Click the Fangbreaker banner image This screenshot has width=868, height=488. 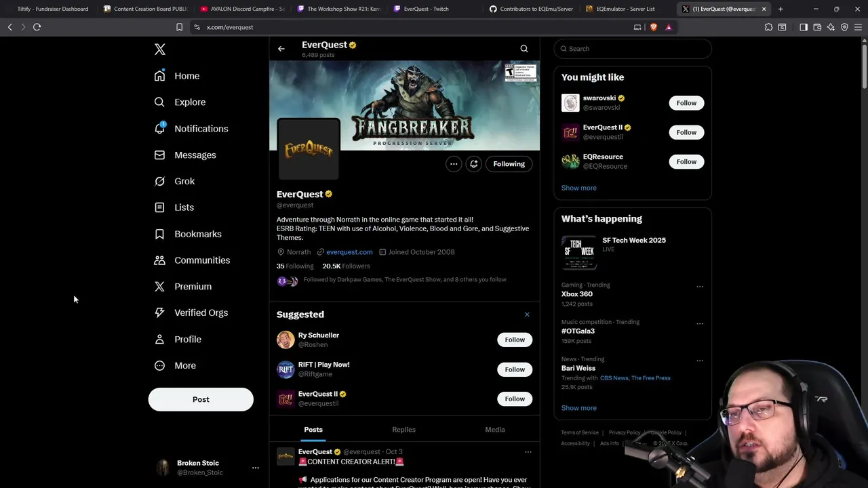(405, 105)
